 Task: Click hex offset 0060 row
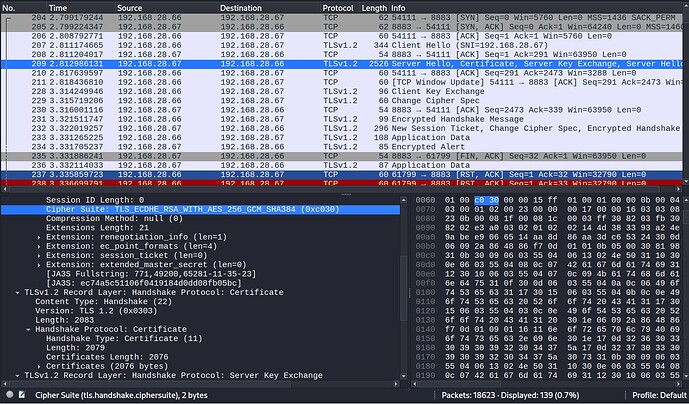point(425,200)
